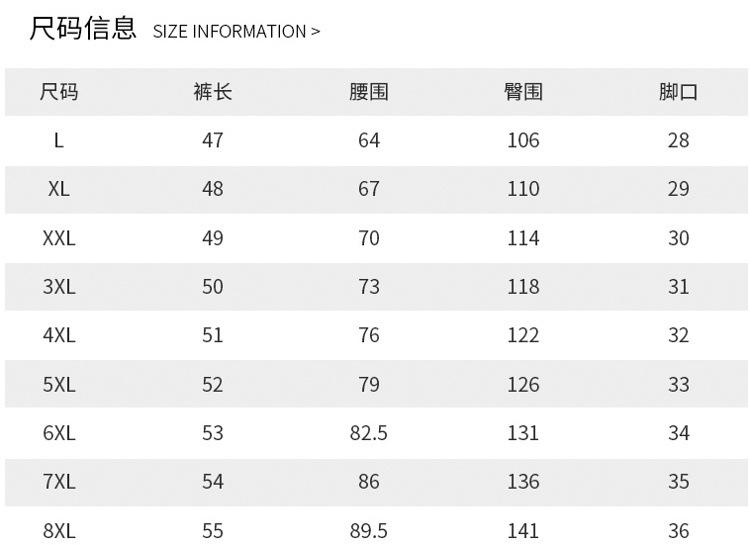Select the 3XL size label
This screenshot has width=750, height=545.
pos(59,286)
